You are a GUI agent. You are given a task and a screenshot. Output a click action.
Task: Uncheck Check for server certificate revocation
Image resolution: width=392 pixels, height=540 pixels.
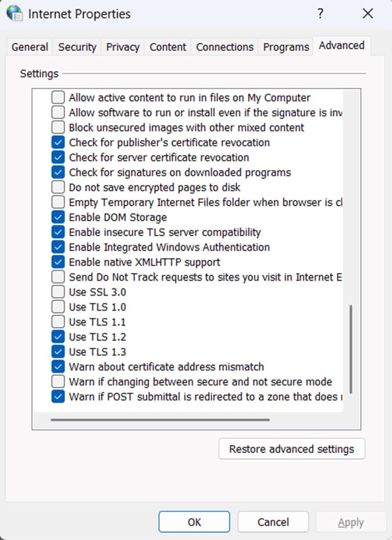coord(58,157)
